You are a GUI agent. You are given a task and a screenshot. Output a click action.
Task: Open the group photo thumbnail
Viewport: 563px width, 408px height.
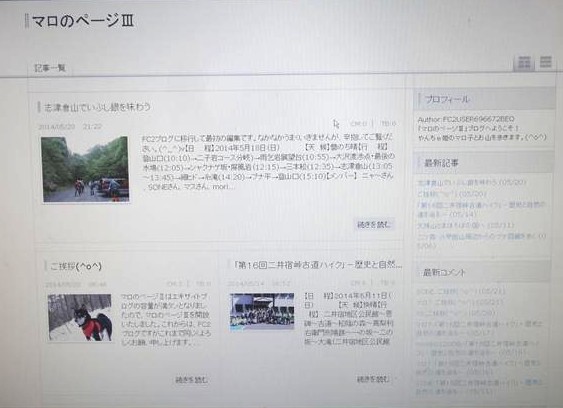click(x=262, y=311)
